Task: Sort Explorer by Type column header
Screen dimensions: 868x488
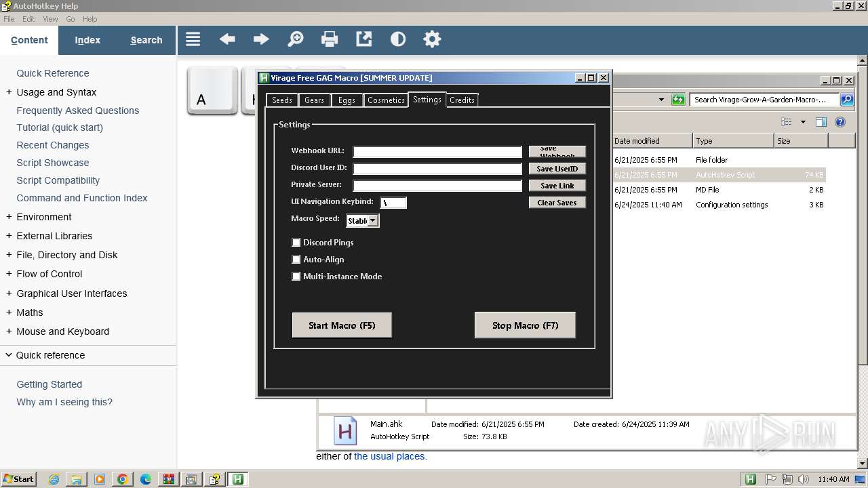Action: coord(733,141)
